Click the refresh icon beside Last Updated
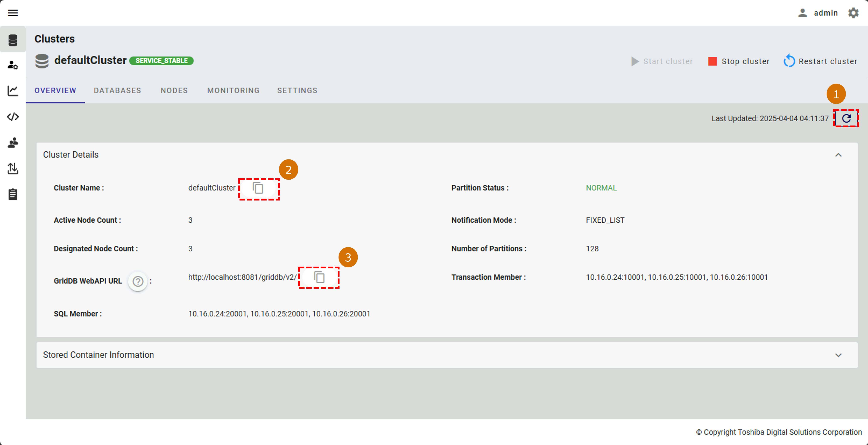The height and width of the screenshot is (445, 868). tap(846, 118)
